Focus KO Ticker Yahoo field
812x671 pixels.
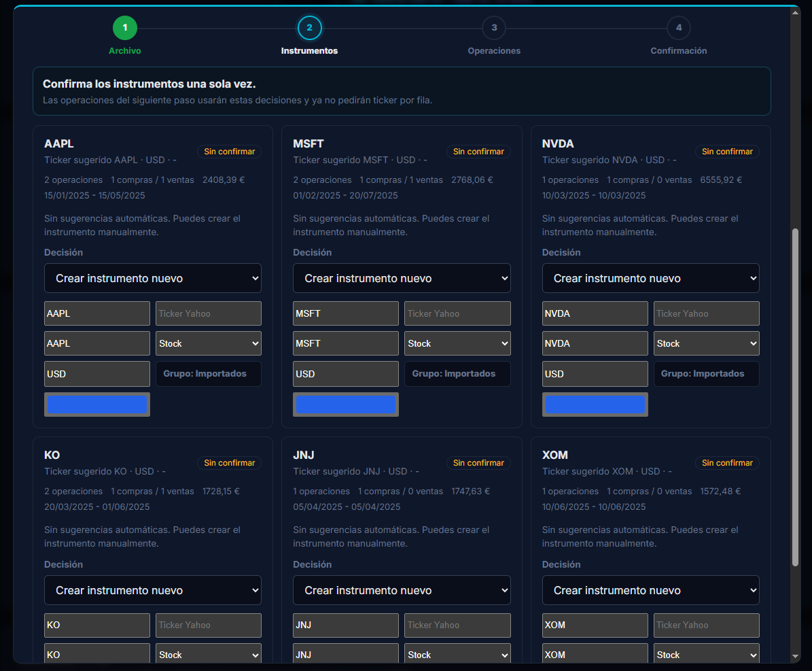click(209, 625)
